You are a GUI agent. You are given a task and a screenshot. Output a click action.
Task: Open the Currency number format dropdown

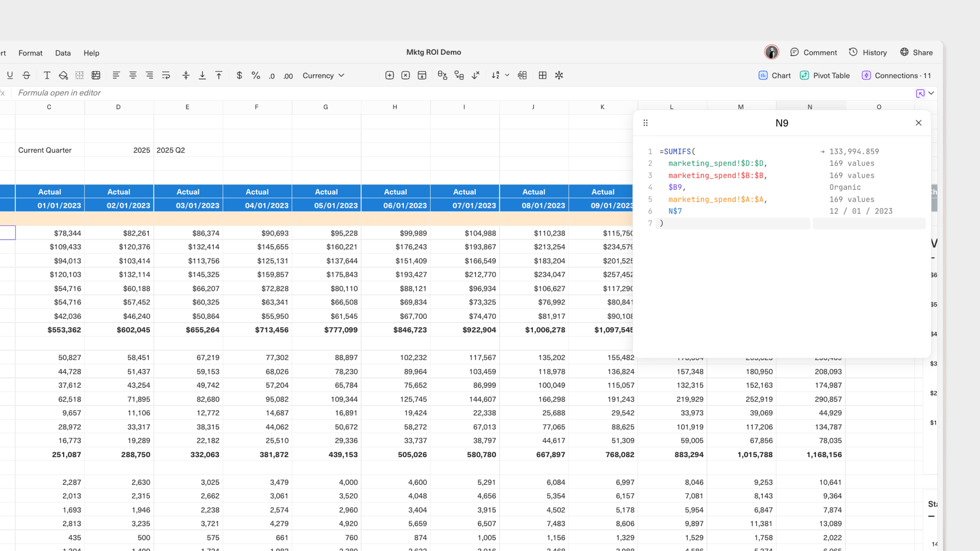(323, 76)
